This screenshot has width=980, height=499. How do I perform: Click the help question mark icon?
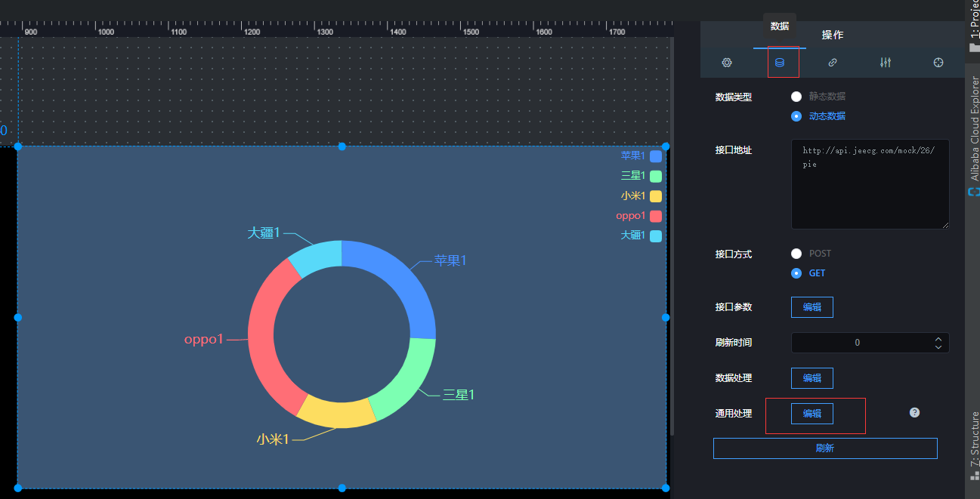pos(914,412)
